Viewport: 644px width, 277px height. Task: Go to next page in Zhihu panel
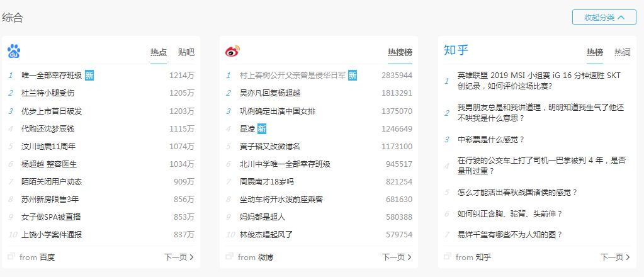click(616, 257)
